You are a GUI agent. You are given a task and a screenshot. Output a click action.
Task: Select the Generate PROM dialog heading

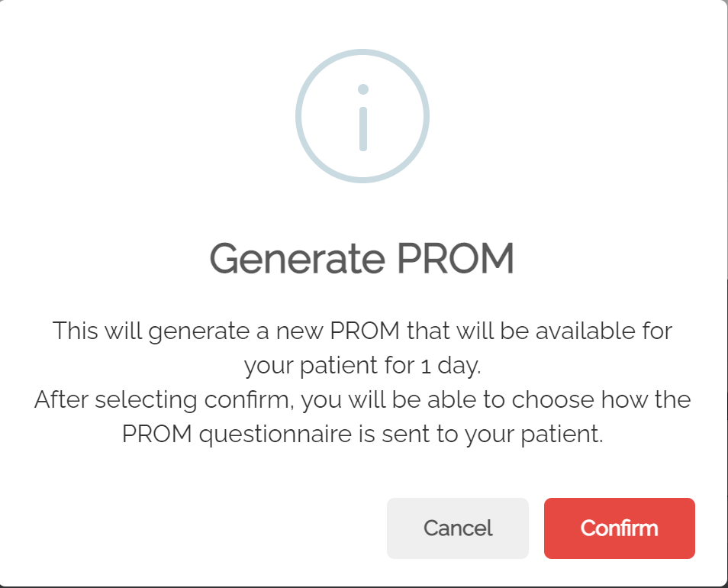(362, 259)
